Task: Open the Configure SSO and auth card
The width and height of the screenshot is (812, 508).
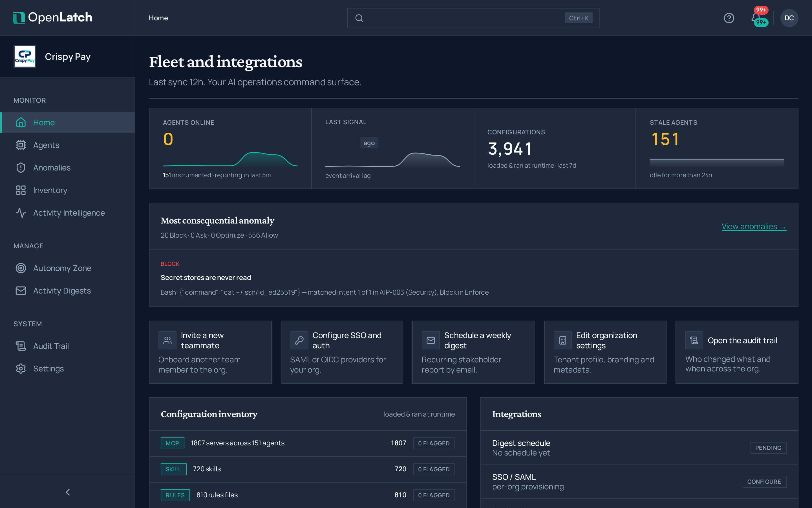Action: (x=342, y=352)
